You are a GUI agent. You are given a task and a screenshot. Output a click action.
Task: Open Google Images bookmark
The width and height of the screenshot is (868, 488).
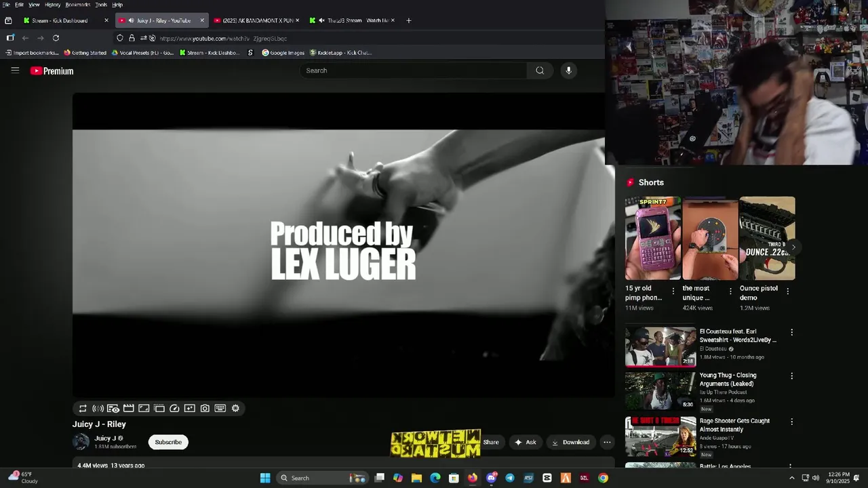point(283,53)
